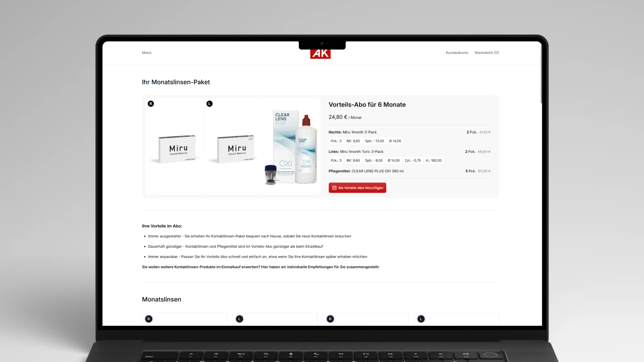Screen dimensions: 644x362
Task: Click calendar icon in Vorteils-Abo button
Action: [x=334, y=188]
